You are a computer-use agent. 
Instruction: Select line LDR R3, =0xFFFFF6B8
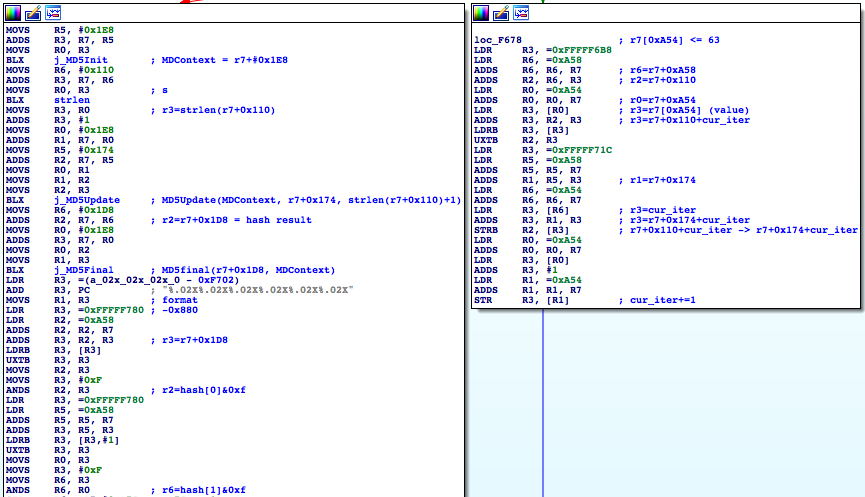tap(543, 50)
